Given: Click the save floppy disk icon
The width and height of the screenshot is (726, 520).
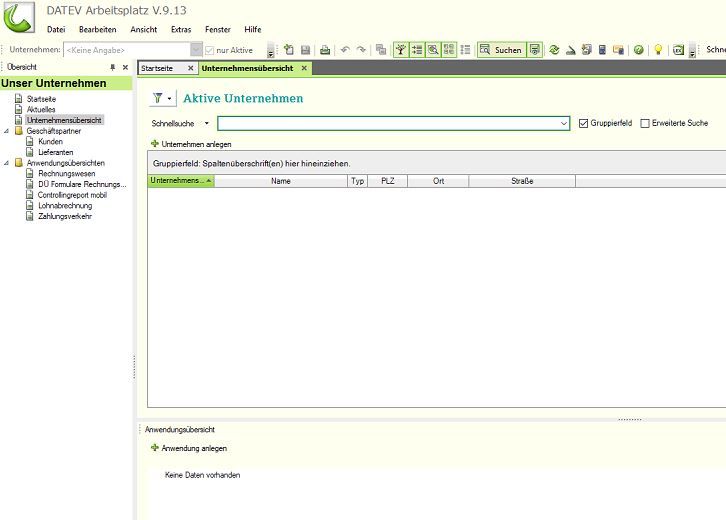Looking at the screenshot, I should tap(306, 50).
